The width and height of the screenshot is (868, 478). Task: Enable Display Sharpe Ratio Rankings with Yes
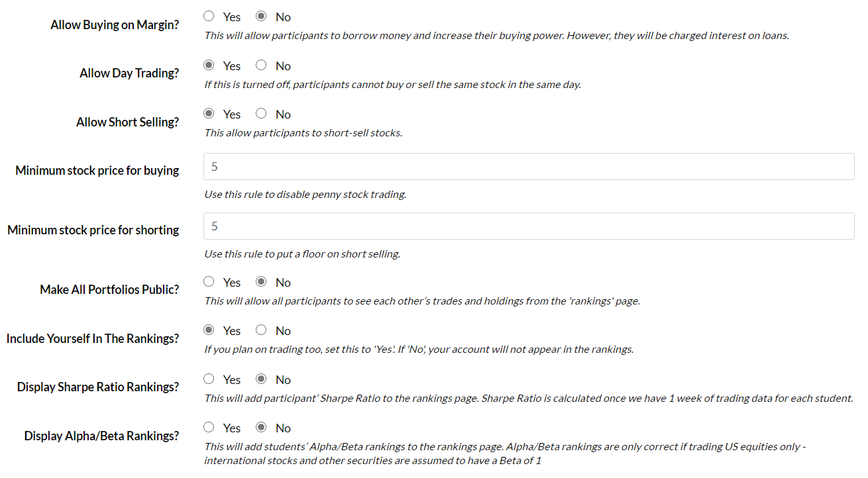[x=209, y=379]
